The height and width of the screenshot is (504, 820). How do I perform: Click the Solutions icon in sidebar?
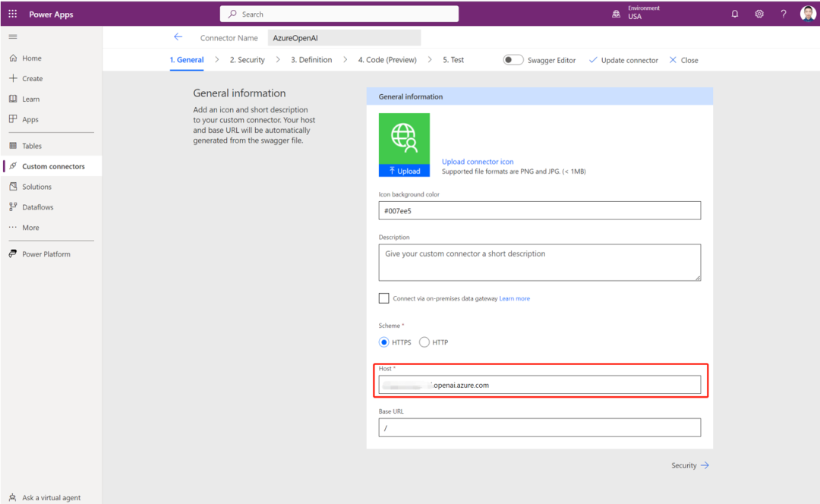[x=13, y=187]
